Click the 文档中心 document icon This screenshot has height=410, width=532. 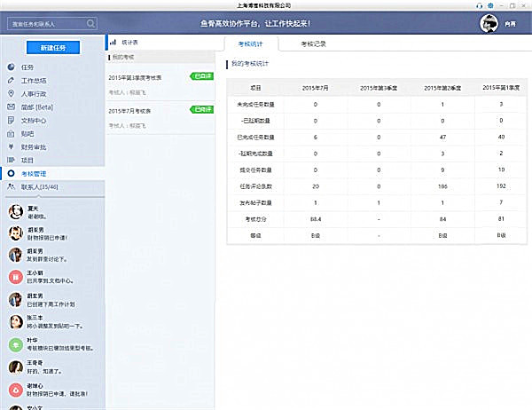coord(10,120)
